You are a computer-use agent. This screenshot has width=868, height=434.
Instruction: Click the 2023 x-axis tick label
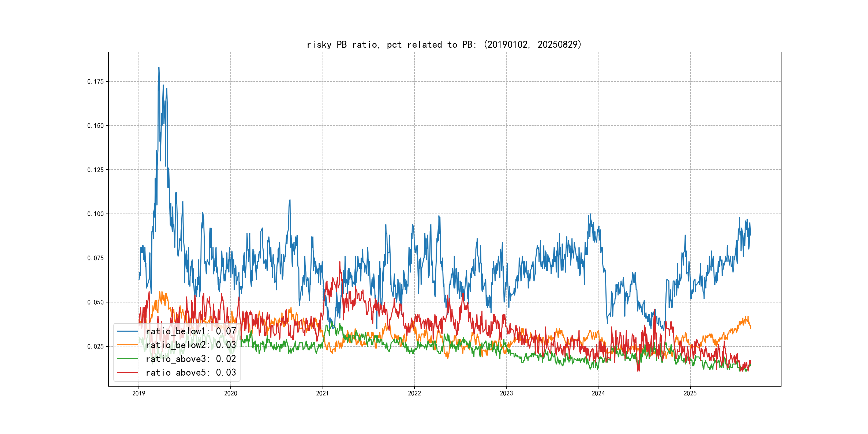(x=506, y=393)
